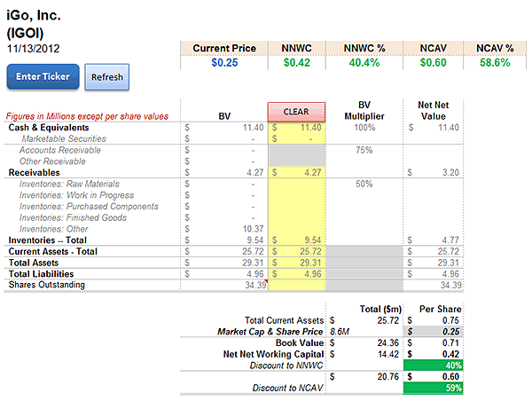
Task: Select the 75% BV Multiplier cell
Action: (364, 151)
